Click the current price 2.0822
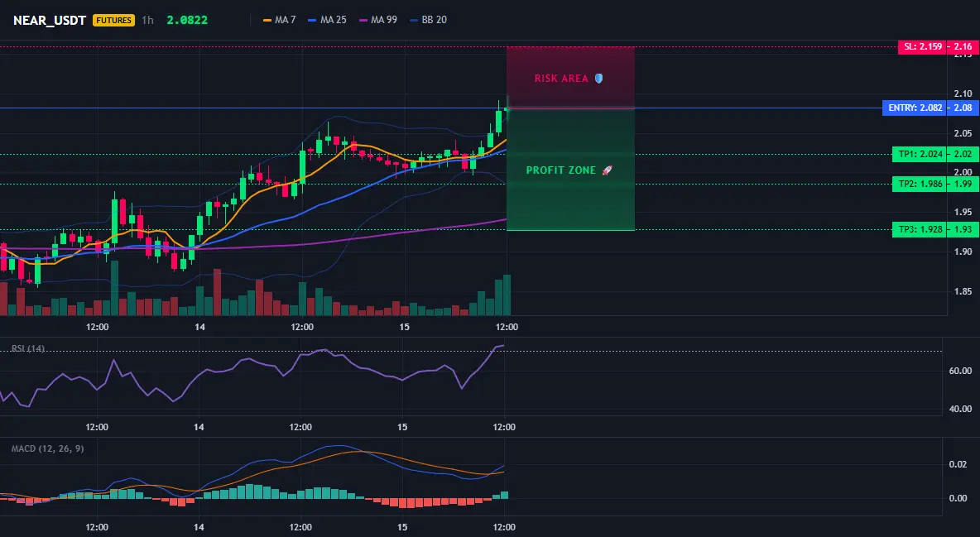Image resolution: width=980 pixels, height=537 pixels. [187, 20]
